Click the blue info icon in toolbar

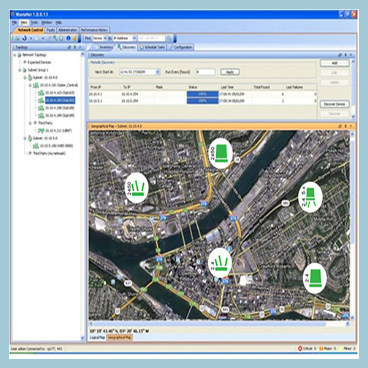tap(68, 38)
